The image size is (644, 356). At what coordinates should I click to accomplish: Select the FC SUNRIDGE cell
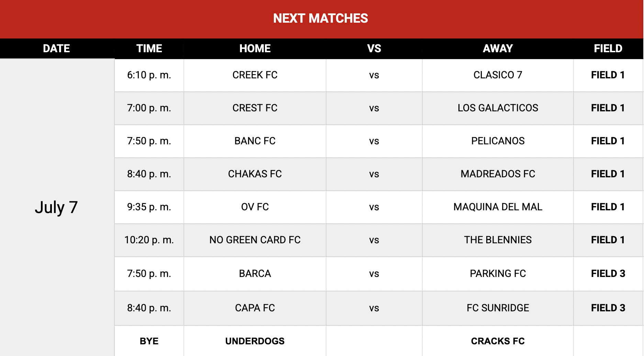(498, 308)
